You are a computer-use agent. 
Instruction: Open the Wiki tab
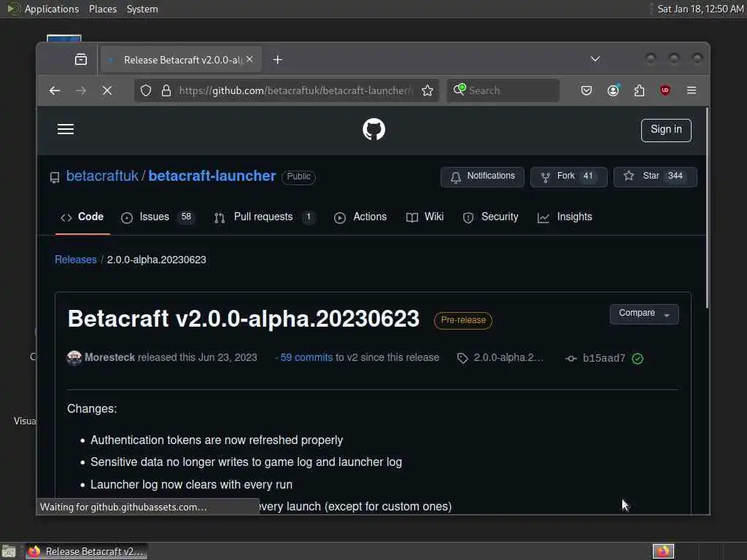point(425,217)
